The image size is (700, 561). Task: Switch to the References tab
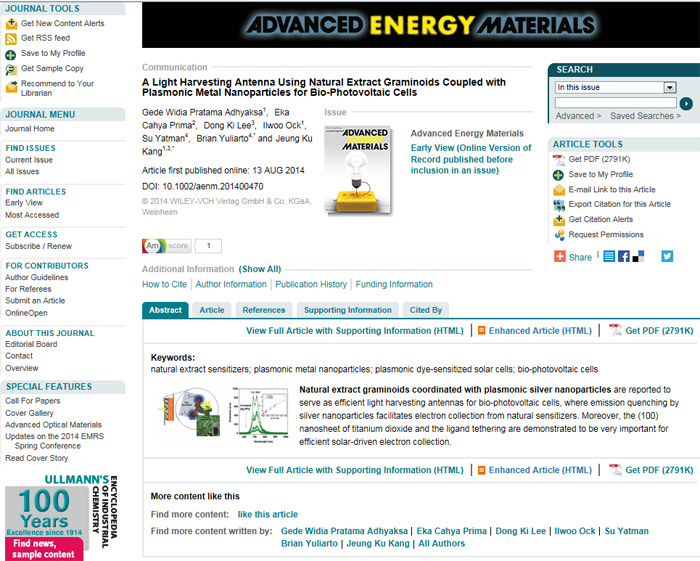tap(264, 310)
